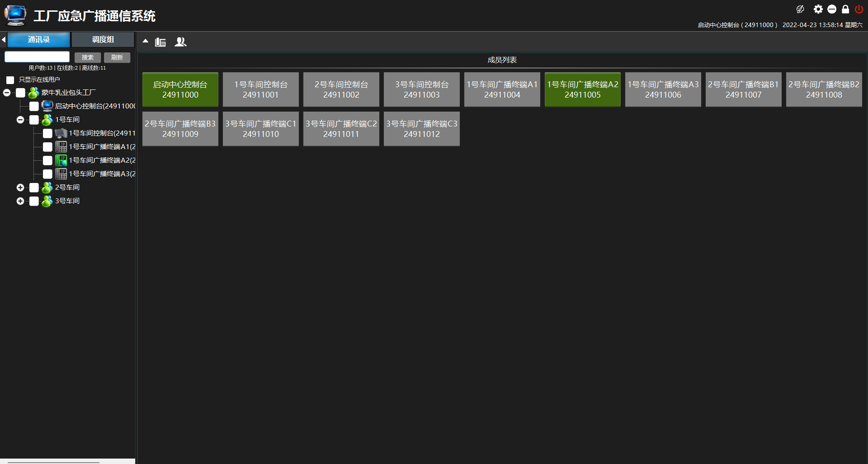Image resolution: width=868 pixels, height=464 pixels.
Task: Click the 成员列表 header text
Action: (x=502, y=60)
